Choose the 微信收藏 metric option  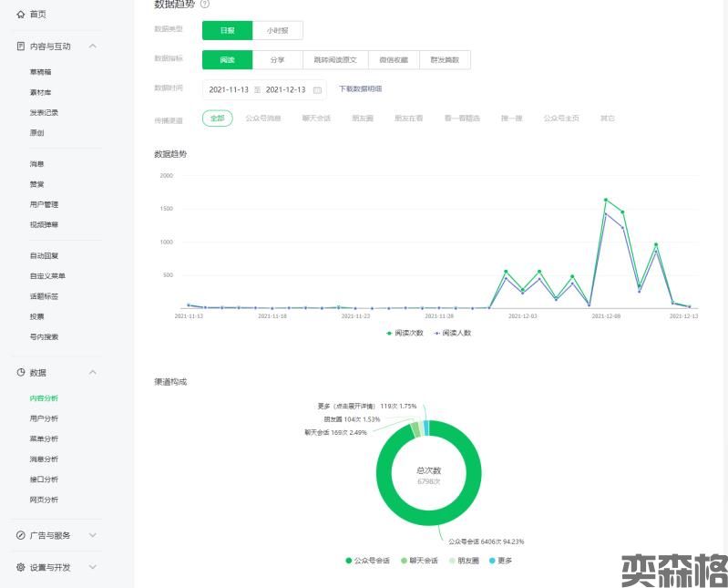394,60
